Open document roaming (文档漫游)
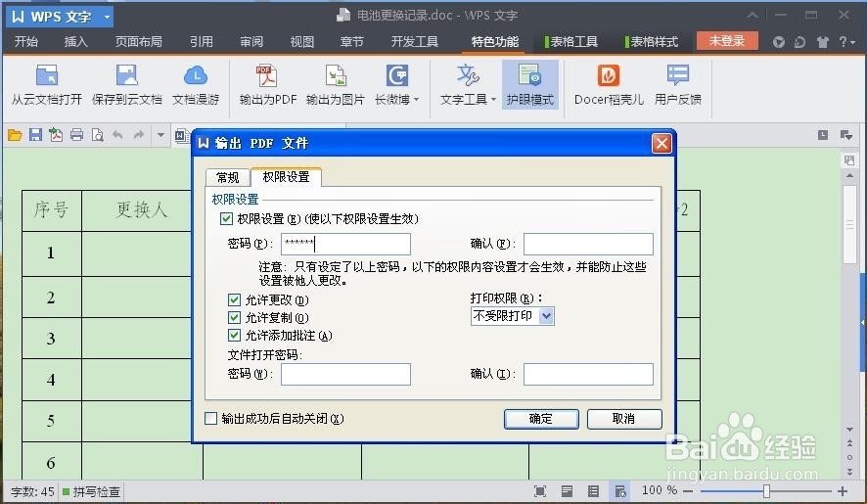The width and height of the screenshot is (867, 504). point(196,84)
